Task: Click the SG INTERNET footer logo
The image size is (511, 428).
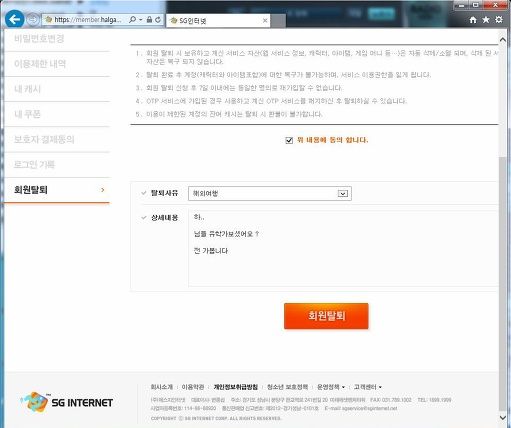Action: [x=67, y=401]
